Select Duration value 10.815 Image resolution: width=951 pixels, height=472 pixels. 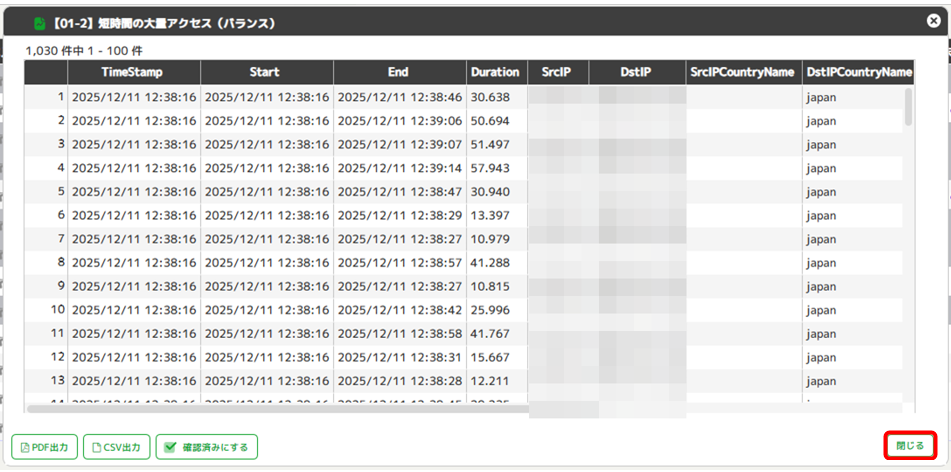[x=490, y=286]
